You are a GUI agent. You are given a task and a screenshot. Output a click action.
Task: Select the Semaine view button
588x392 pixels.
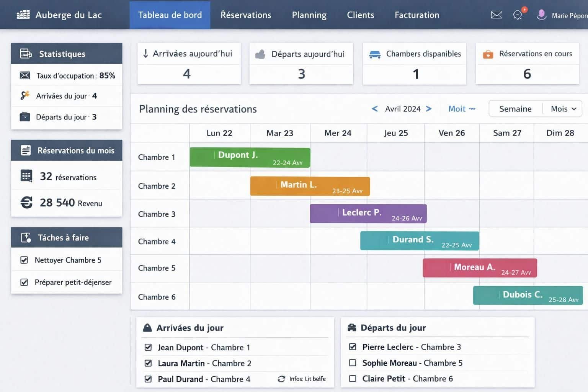coord(515,109)
